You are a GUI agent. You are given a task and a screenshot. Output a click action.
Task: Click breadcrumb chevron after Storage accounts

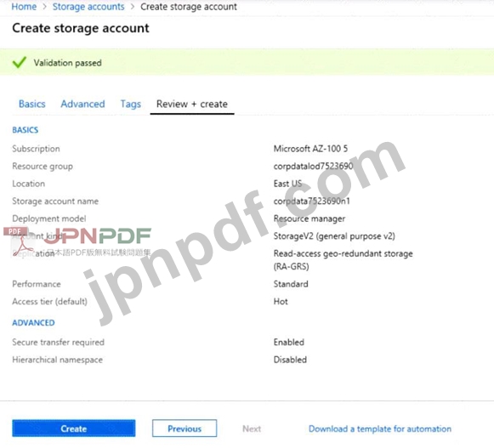[x=133, y=7]
